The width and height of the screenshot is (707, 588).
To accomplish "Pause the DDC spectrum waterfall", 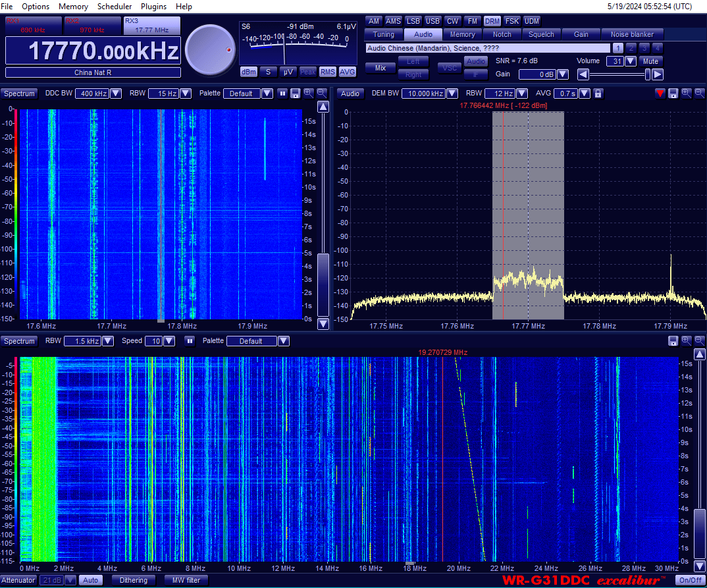I will 282,94.
